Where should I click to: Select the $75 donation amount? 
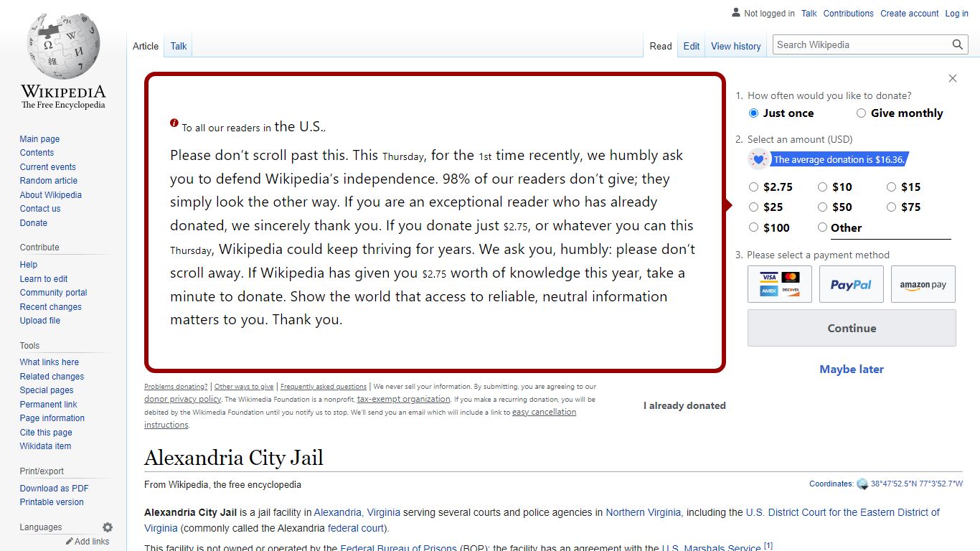891,207
